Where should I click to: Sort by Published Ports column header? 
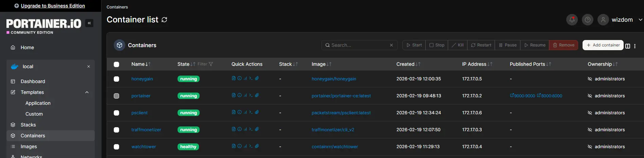(x=531, y=64)
